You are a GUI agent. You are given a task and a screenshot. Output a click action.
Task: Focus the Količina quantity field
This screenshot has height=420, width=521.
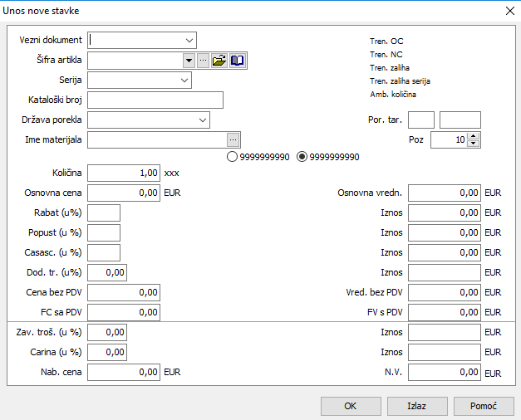coord(124,173)
